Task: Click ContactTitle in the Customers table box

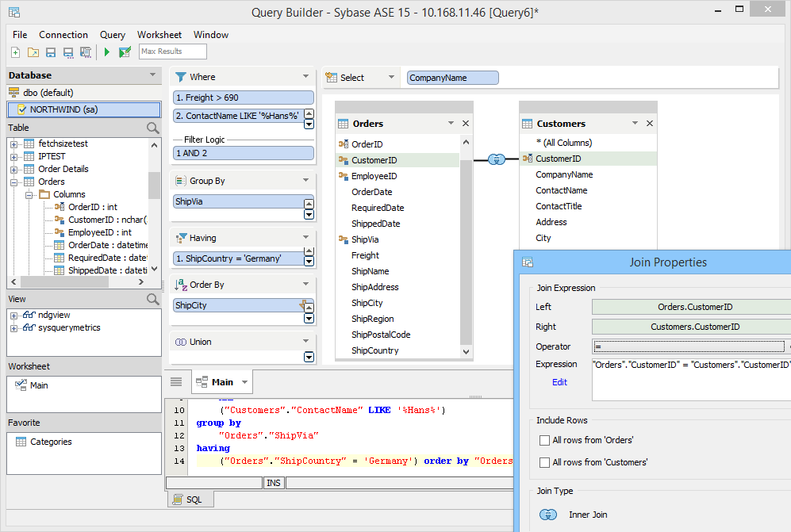Action: tap(559, 206)
